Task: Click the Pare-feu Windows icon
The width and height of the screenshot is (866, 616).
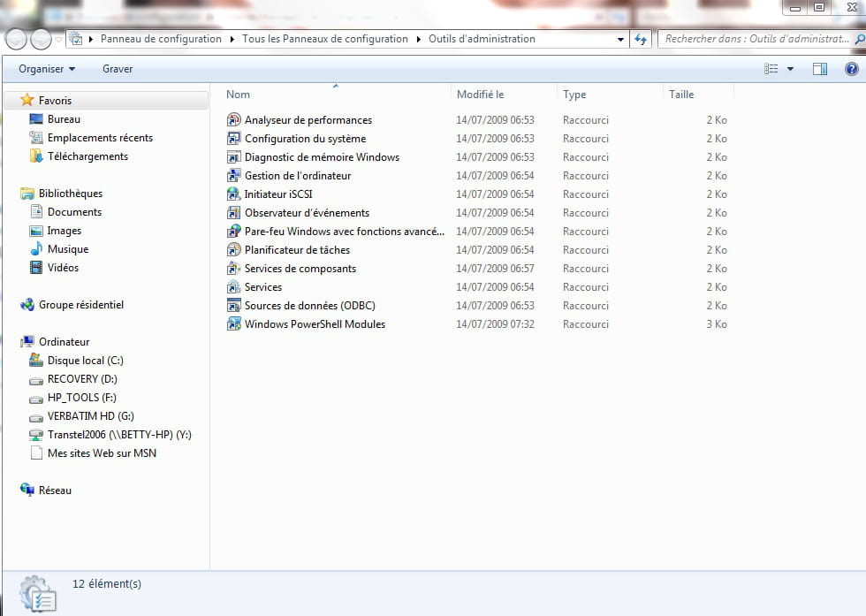Action: (x=233, y=231)
